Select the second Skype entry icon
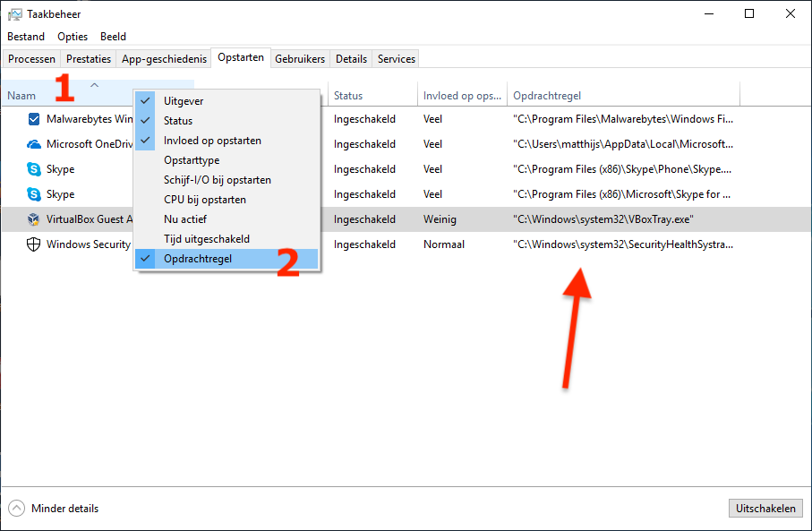The height and width of the screenshot is (531, 812). point(34,194)
